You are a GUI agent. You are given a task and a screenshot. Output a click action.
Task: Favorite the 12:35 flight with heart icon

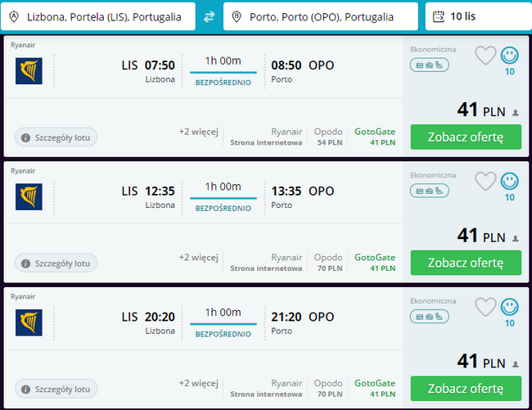[x=486, y=181]
